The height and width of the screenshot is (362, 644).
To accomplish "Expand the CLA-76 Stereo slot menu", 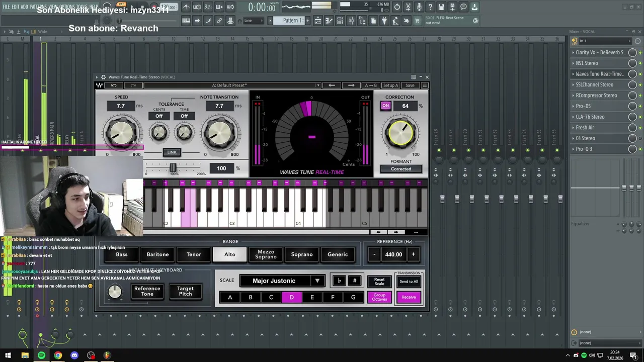I will pyautogui.click(x=573, y=117).
